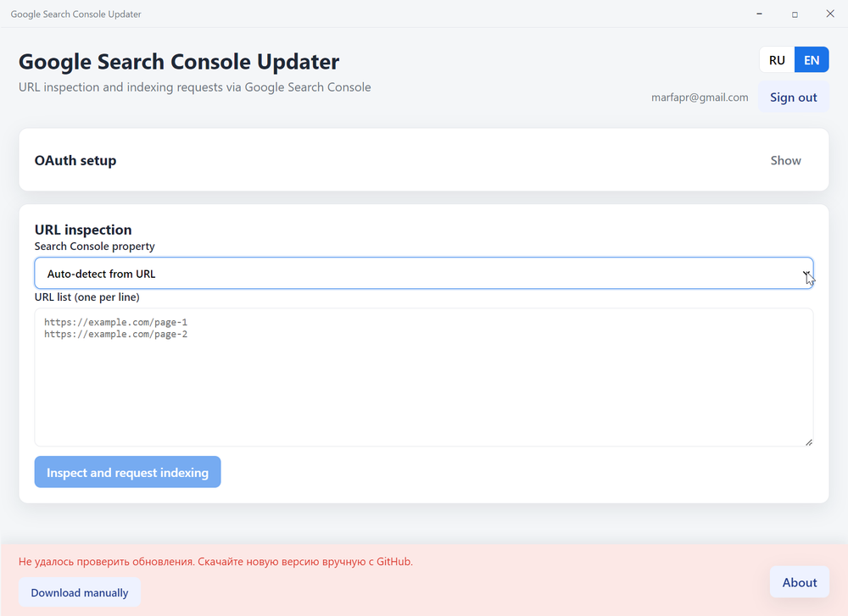Open the Search Console property dropdown
This screenshot has height=616, width=848.
point(424,274)
